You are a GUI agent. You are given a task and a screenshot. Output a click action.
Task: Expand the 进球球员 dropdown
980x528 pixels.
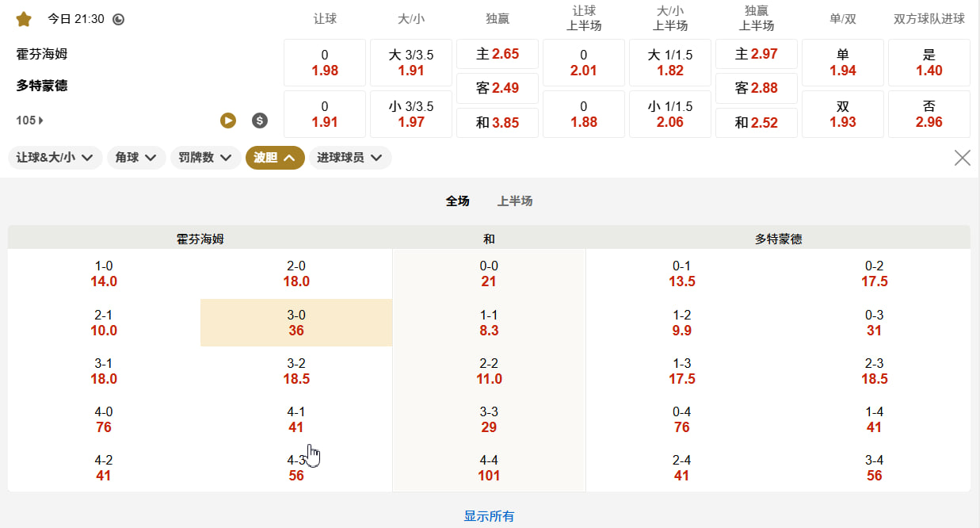point(350,158)
